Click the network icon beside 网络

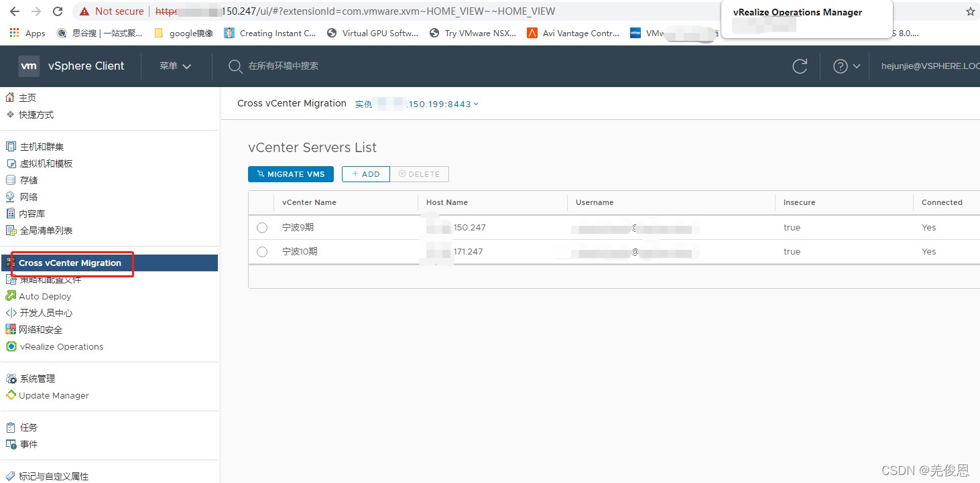pos(11,197)
